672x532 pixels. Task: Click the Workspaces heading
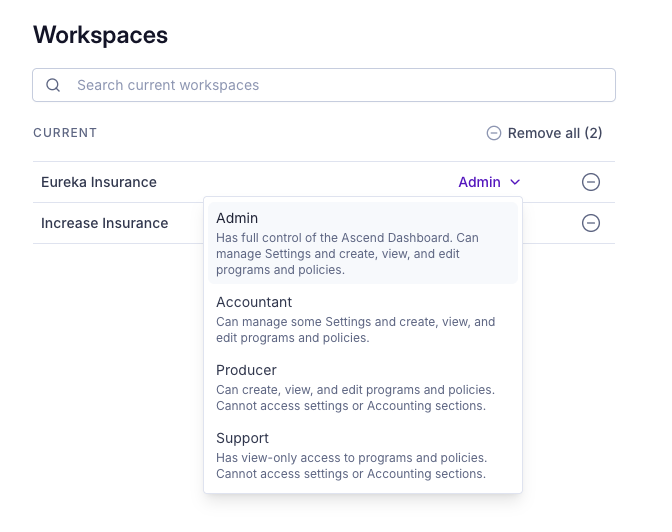(100, 35)
